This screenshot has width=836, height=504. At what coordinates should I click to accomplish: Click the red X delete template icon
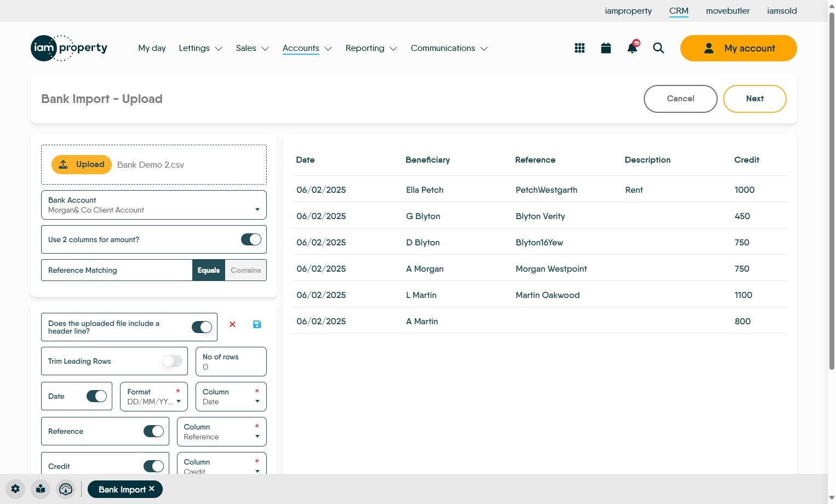(232, 324)
